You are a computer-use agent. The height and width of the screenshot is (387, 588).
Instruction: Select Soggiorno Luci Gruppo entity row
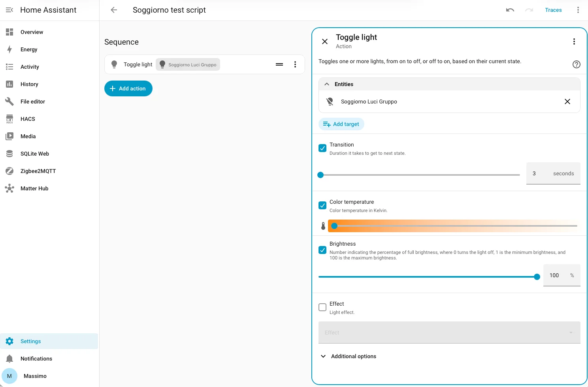click(449, 101)
